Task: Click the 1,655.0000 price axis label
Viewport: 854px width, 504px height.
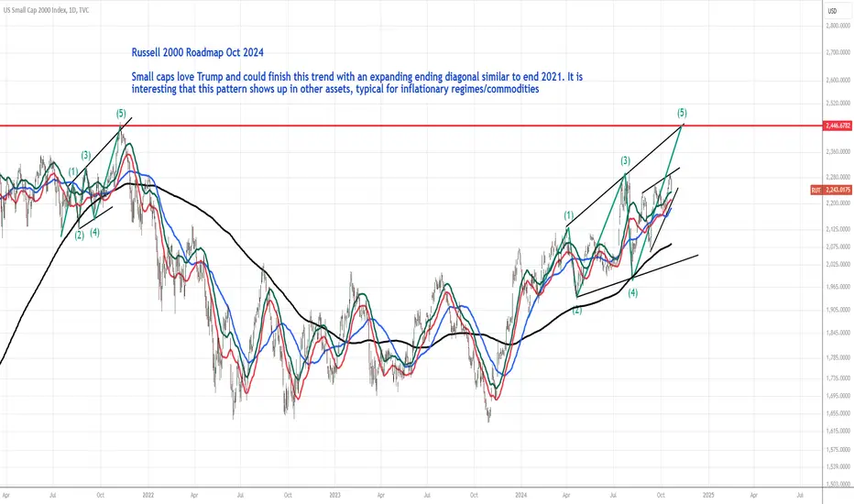Action: (x=838, y=413)
